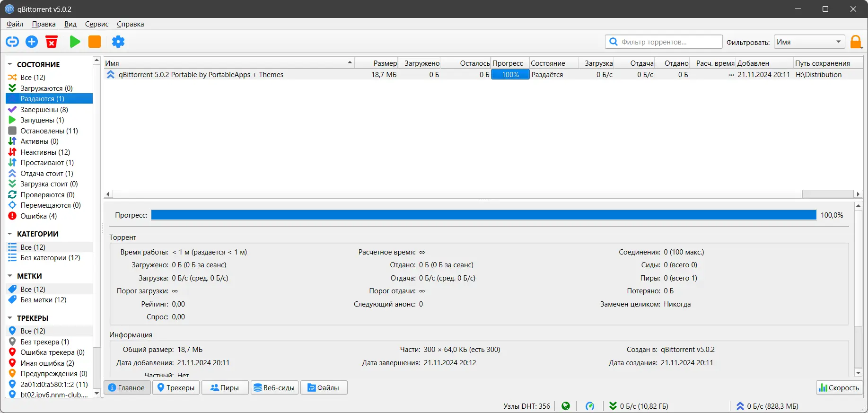Image resolution: width=868 pixels, height=413 pixels.
Task: Select 'Загружаются (0)' status filter
Action: (x=49, y=88)
